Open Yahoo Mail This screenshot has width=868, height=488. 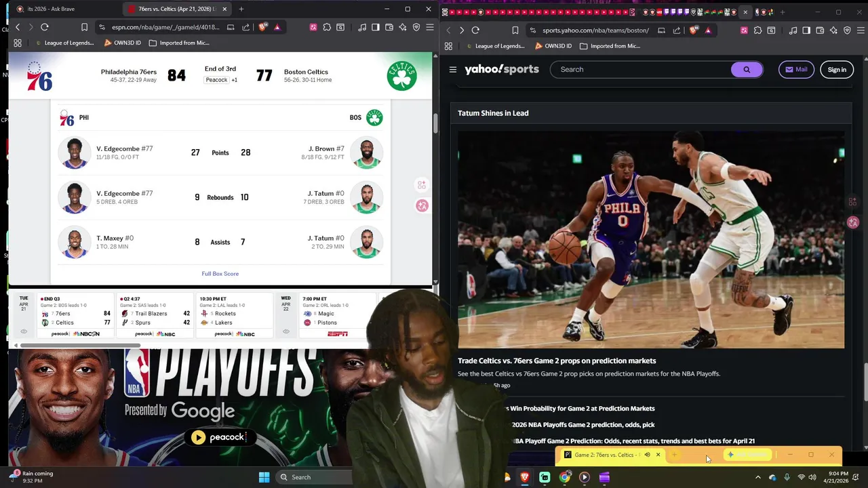click(x=796, y=69)
